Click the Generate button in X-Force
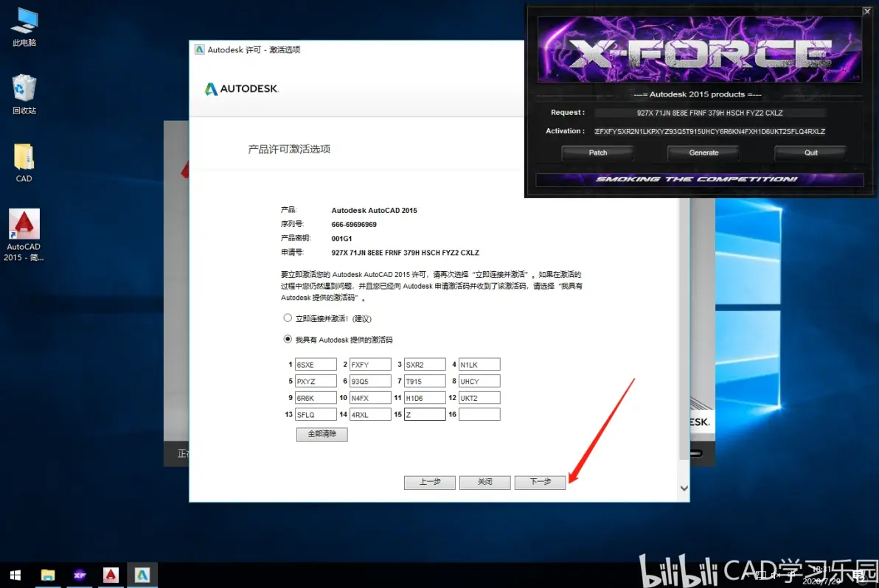 pos(703,153)
